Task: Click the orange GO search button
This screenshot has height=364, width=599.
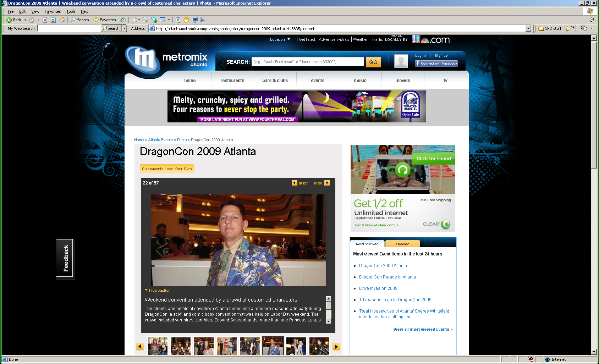Action: tap(373, 62)
